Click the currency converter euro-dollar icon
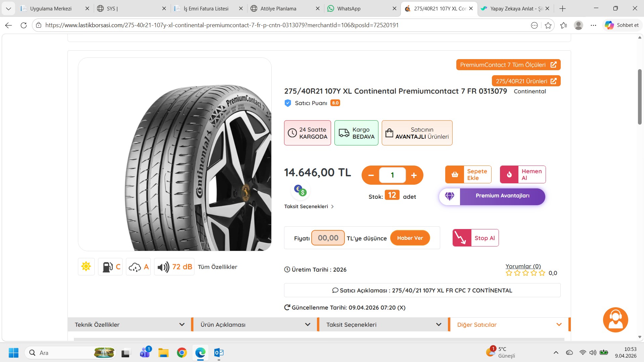The height and width of the screenshot is (362, 644). [300, 190]
